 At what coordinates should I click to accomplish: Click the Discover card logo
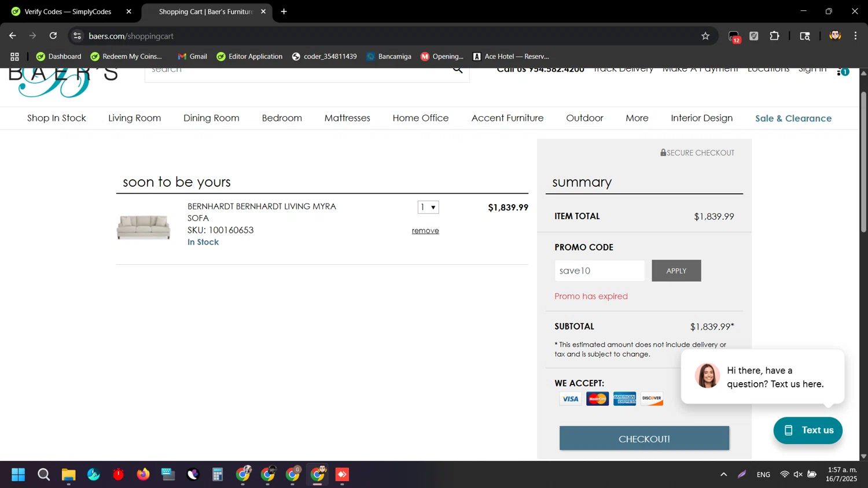point(652,398)
